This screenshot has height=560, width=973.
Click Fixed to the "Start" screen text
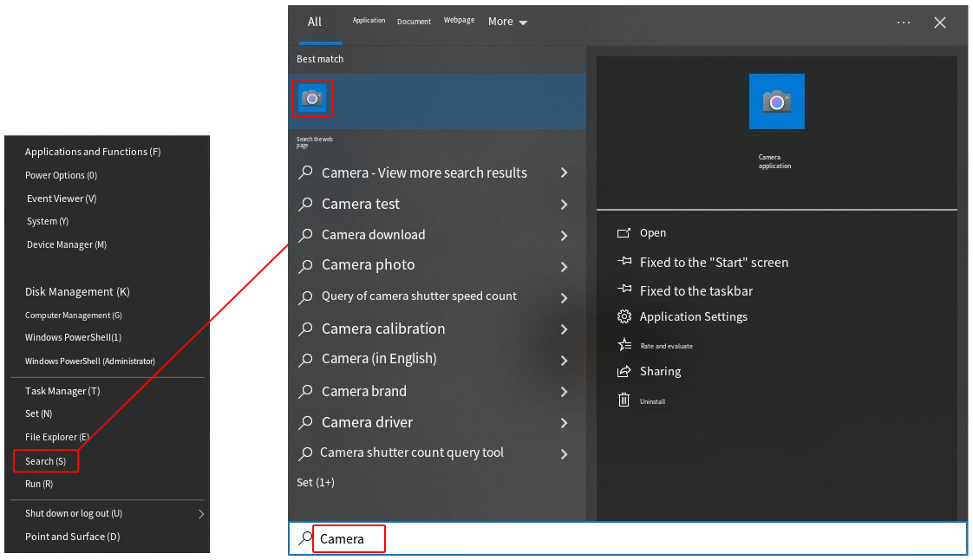[714, 263]
